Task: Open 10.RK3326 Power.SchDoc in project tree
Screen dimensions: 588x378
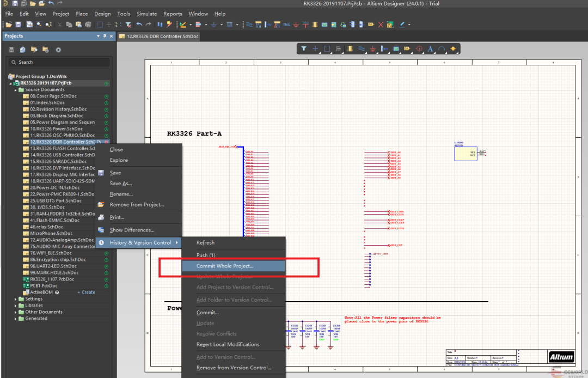Action: 56,129
